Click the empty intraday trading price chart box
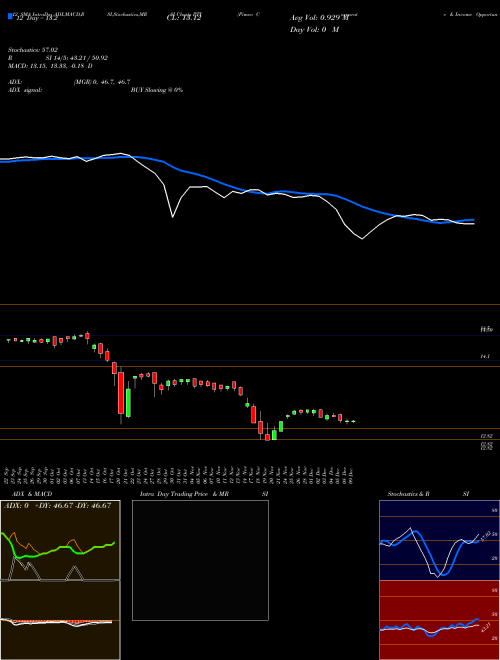 [x=200, y=560]
